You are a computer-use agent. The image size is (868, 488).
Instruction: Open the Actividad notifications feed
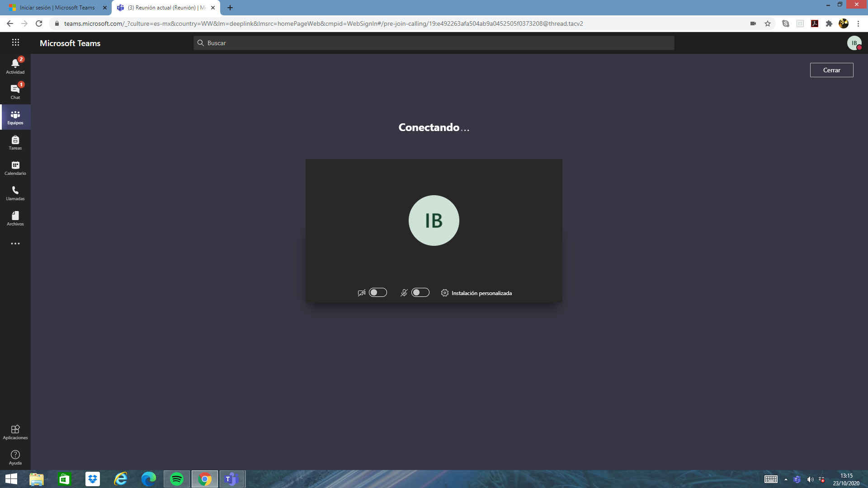click(x=15, y=66)
